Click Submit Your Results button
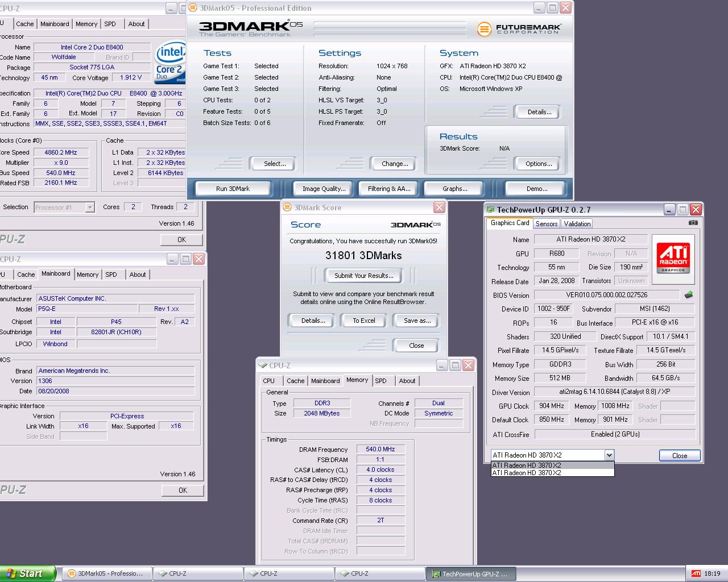The width and height of the screenshot is (728, 582). (364, 276)
